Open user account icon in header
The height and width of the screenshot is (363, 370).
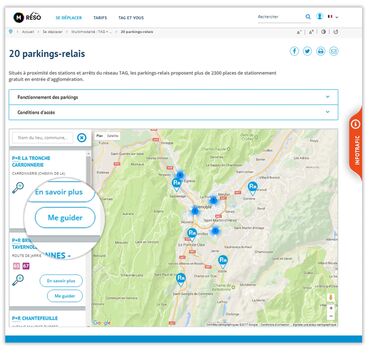(x=319, y=16)
